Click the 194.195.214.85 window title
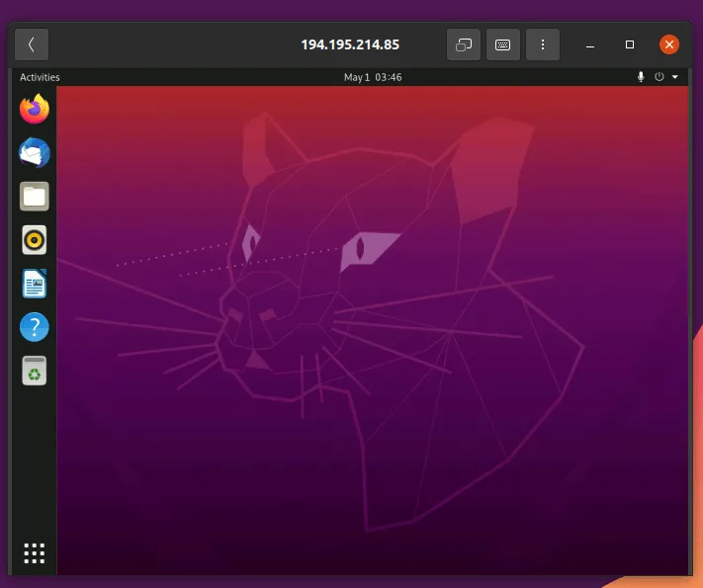Screen dimensions: 703x588 (x=350, y=44)
